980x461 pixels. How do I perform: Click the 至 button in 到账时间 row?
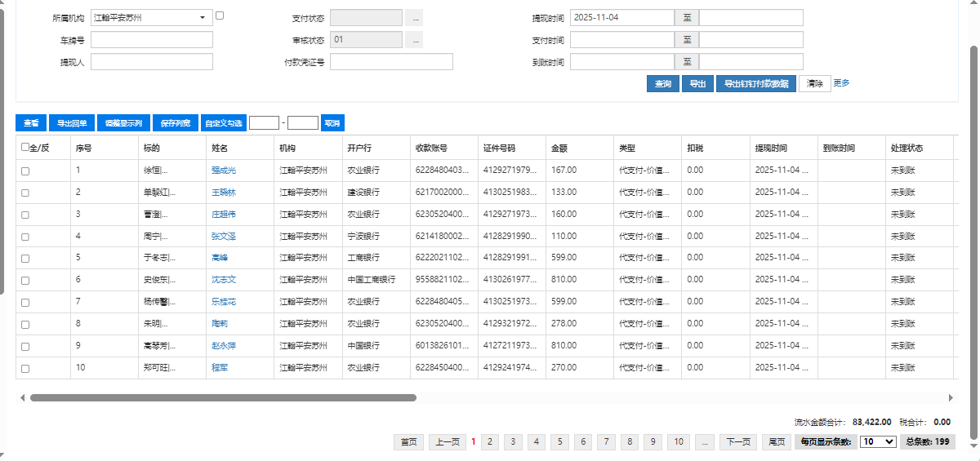click(687, 62)
